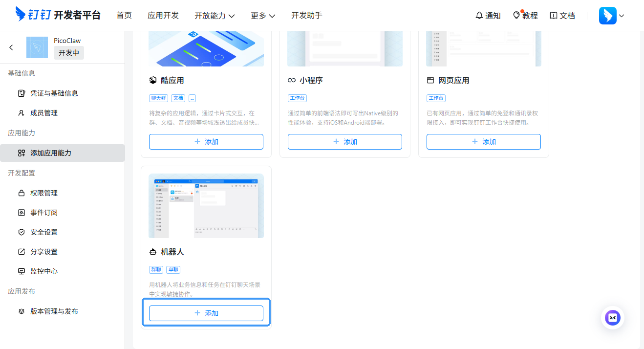Go to 应用开发 in the top navigation

163,16
